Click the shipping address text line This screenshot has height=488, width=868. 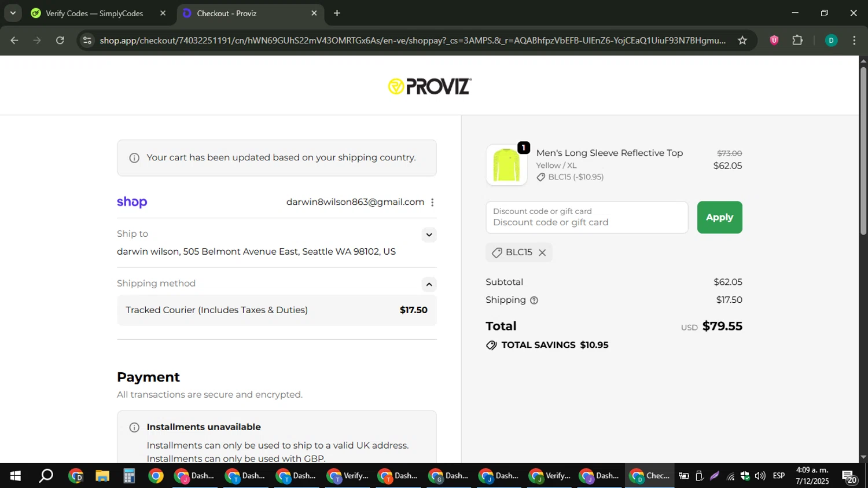click(x=256, y=252)
